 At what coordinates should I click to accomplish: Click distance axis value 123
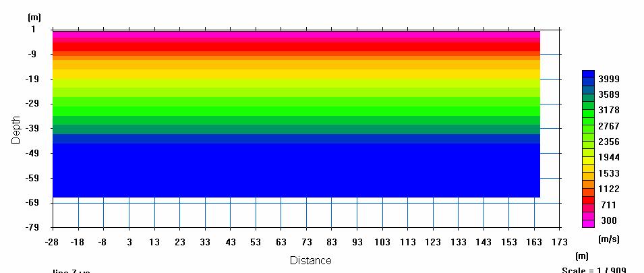pos(433,242)
